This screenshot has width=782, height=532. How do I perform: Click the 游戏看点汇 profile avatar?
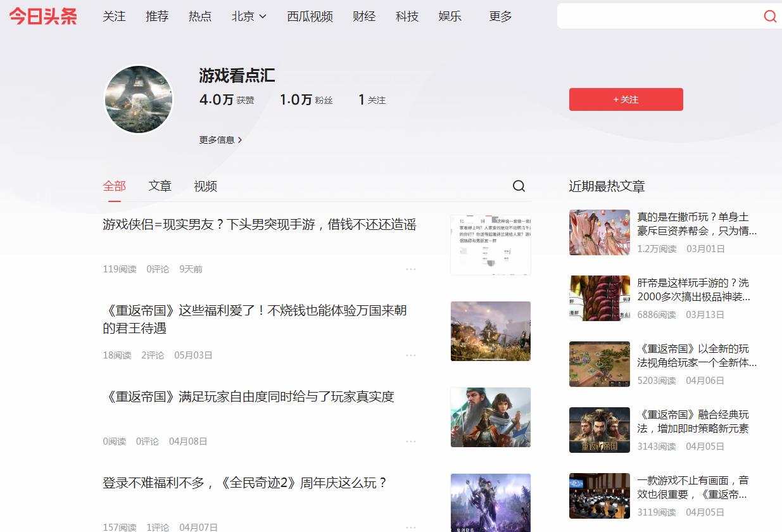(x=138, y=99)
